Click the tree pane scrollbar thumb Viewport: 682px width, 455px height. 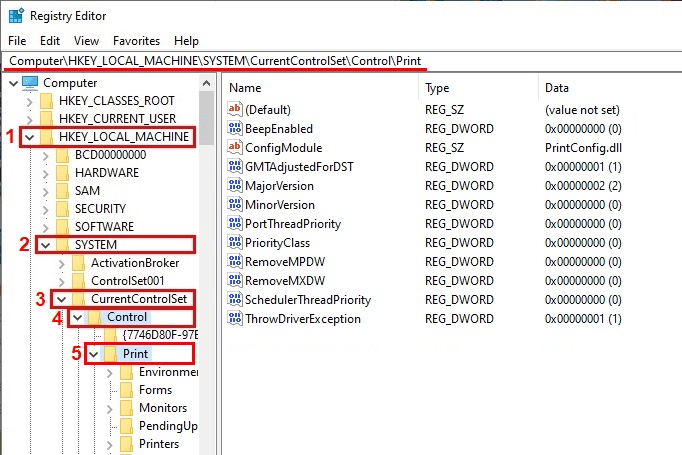pos(207,118)
